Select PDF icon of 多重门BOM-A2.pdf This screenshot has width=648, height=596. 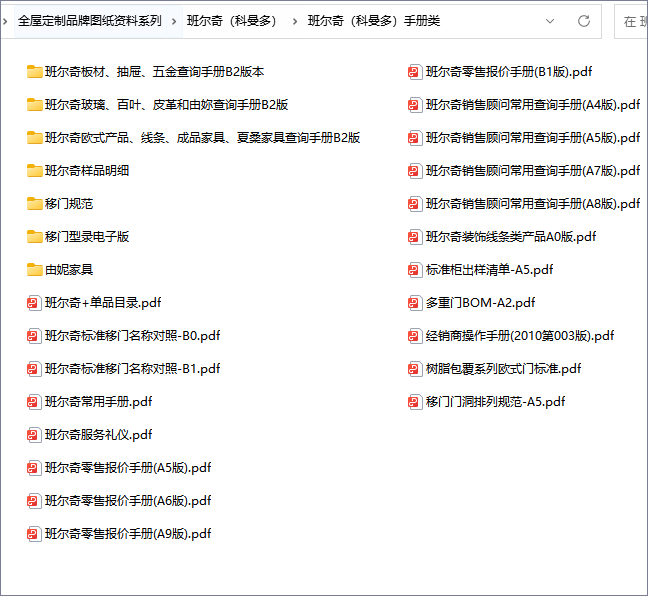pyautogui.click(x=415, y=303)
